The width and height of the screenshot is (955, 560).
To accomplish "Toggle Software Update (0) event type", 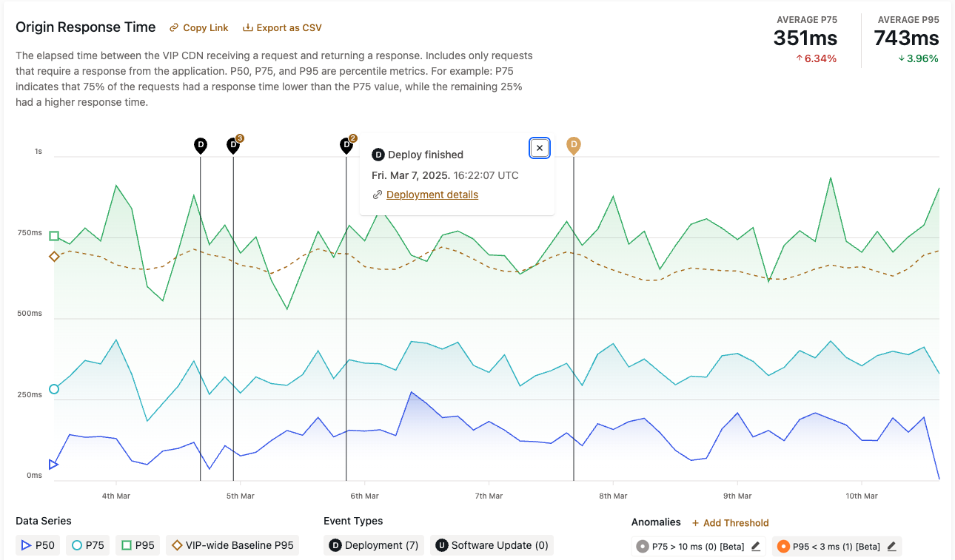I will 492,546.
